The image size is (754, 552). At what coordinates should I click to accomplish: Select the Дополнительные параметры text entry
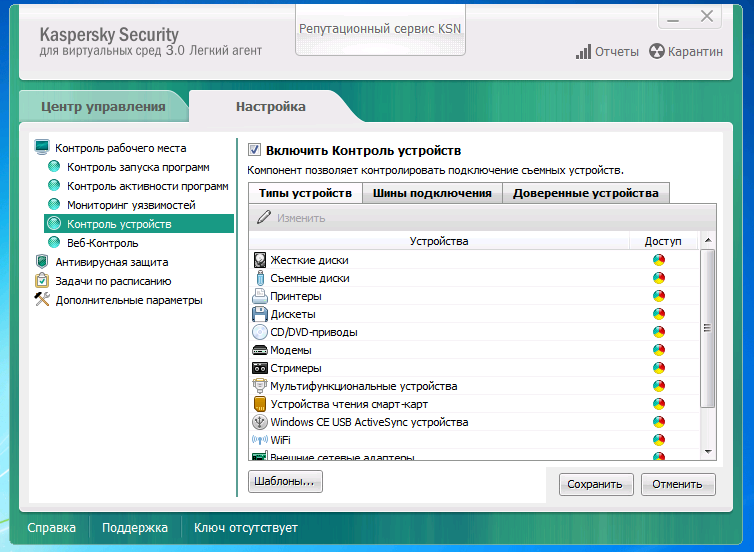[x=129, y=300]
